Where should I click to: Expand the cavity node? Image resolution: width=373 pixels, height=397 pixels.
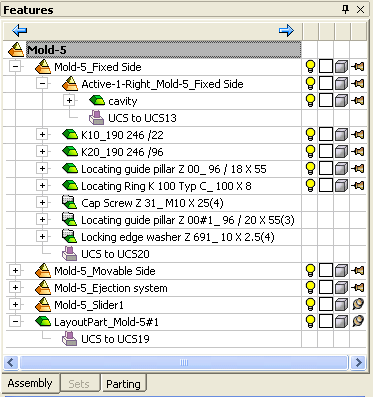(x=69, y=100)
